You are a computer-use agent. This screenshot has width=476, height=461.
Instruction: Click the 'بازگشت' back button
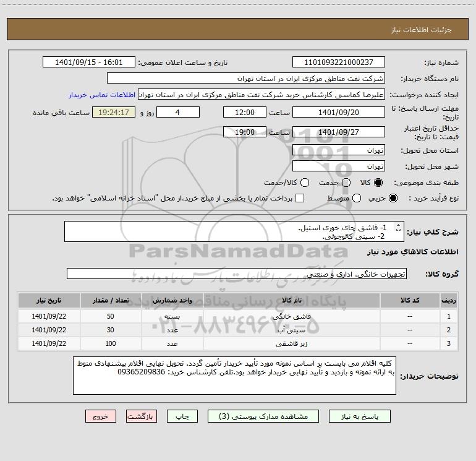coord(142,416)
